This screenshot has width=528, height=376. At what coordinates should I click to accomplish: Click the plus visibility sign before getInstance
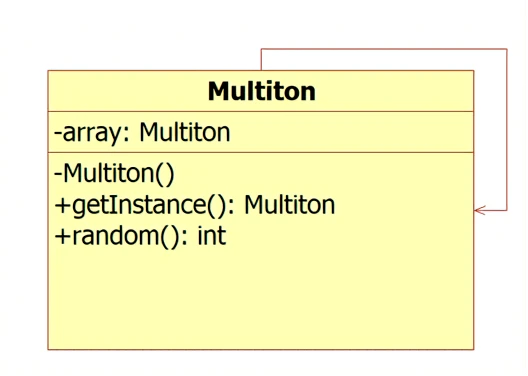coord(62,206)
